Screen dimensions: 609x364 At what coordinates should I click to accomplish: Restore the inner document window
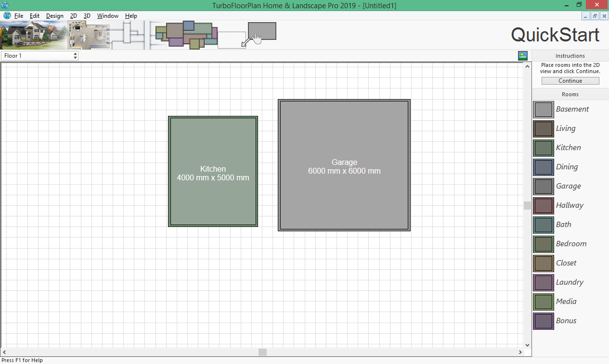(x=595, y=16)
